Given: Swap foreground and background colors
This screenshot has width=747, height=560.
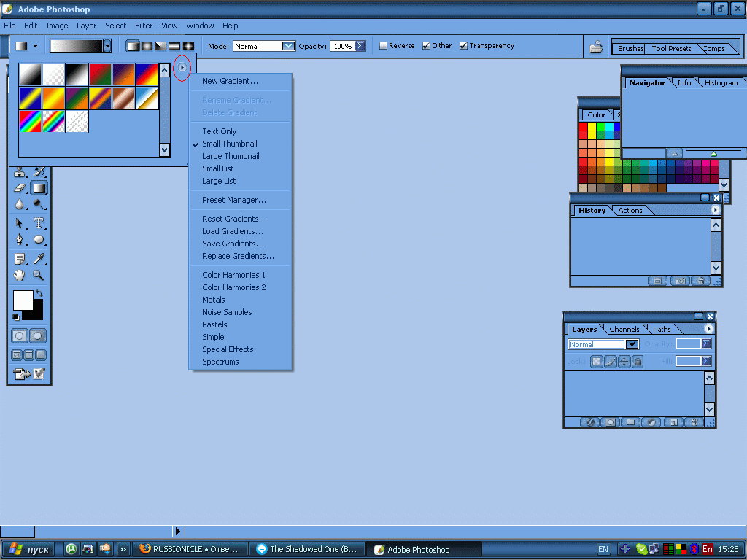Looking at the screenshot, I should tap(39, 293).
